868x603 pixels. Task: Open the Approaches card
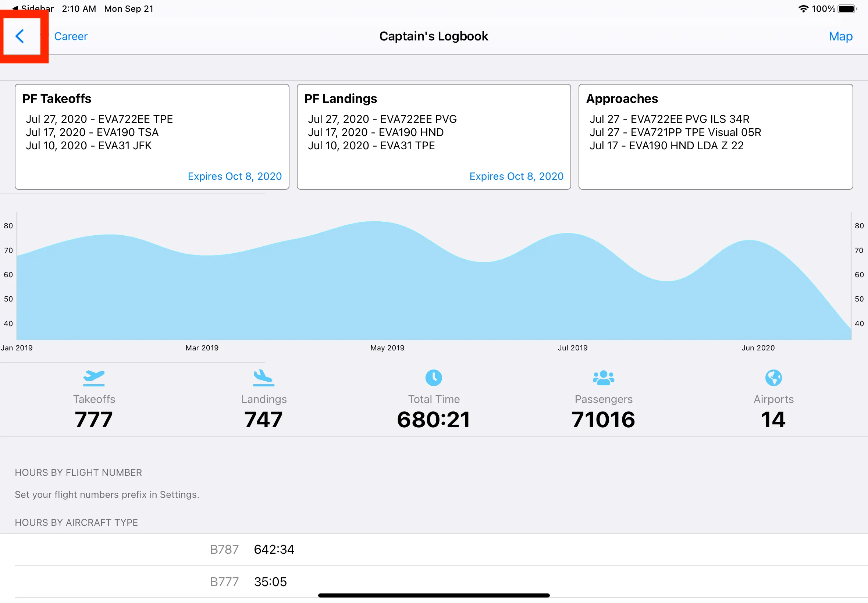(715, 136)
